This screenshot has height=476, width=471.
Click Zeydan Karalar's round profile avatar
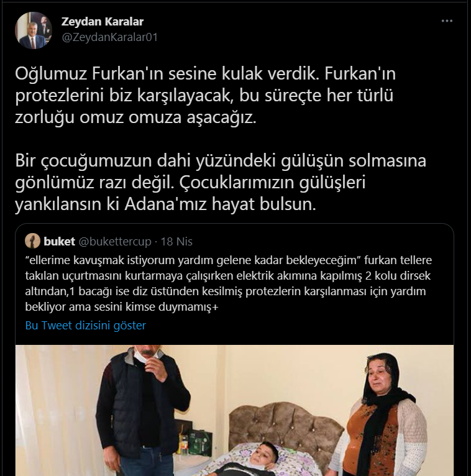(34, 30)
